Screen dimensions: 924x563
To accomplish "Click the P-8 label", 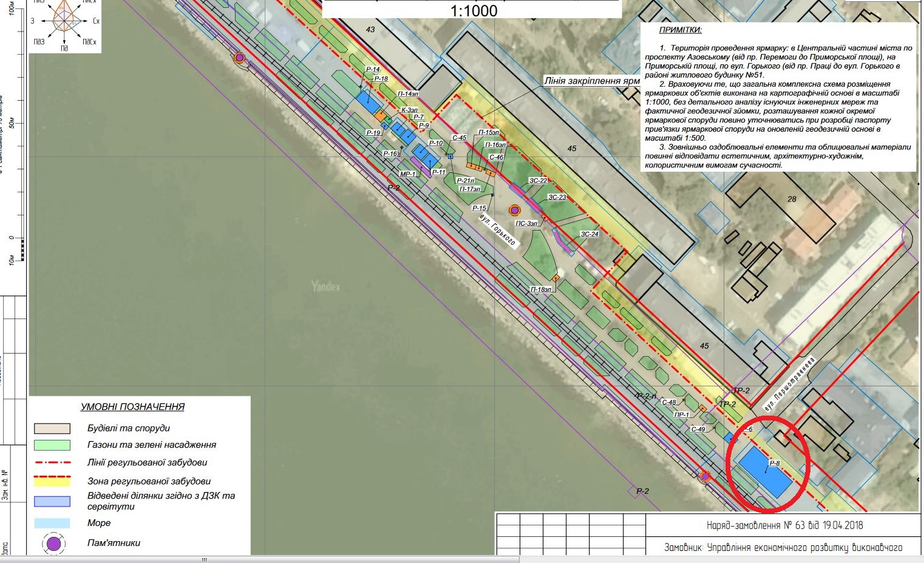I will point(775,464).
